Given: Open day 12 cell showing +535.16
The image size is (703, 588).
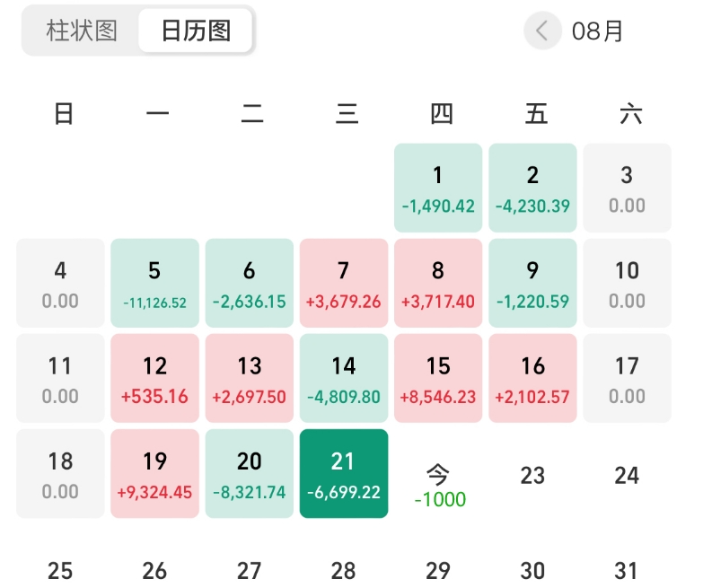Looking at the screenshot, I should tap(154, 378).
